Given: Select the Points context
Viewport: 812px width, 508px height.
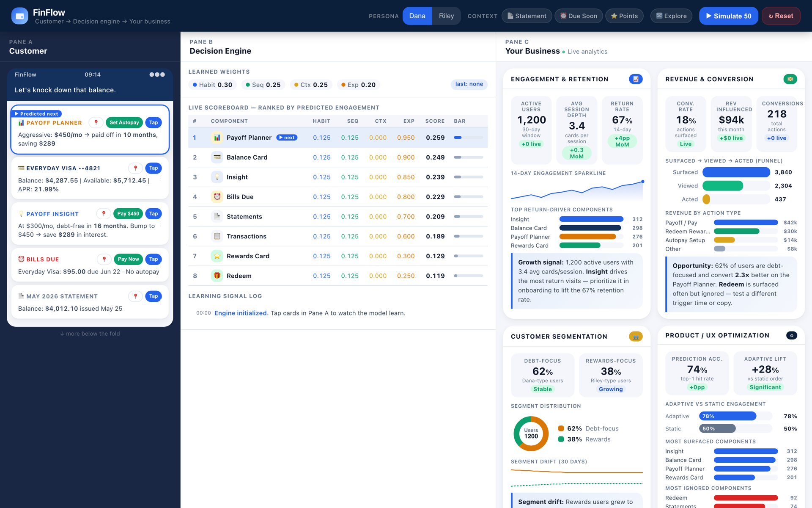Looking at the screenshot, I should pos(624,16).
